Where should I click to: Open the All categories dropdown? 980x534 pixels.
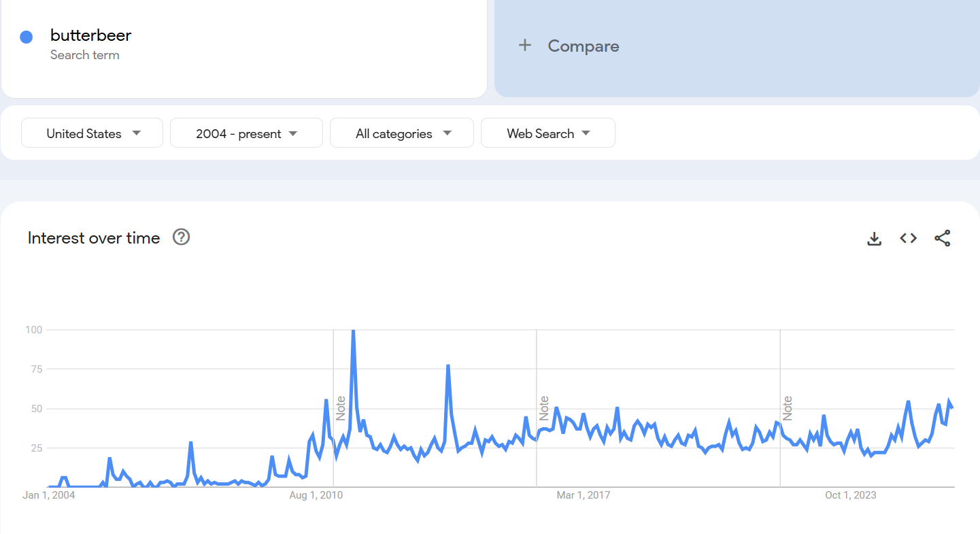tap(402, 133)
